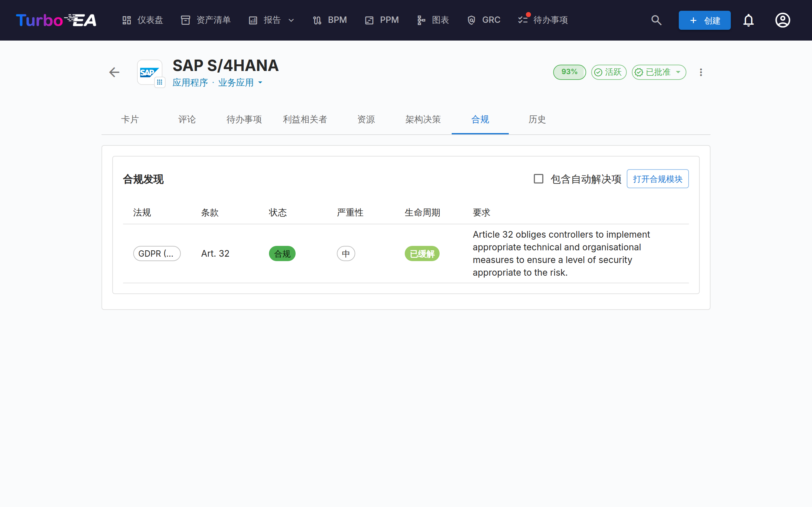This screenshot has height=507, width=812.
Task: Open the BPM nav item
Action: 330,20
